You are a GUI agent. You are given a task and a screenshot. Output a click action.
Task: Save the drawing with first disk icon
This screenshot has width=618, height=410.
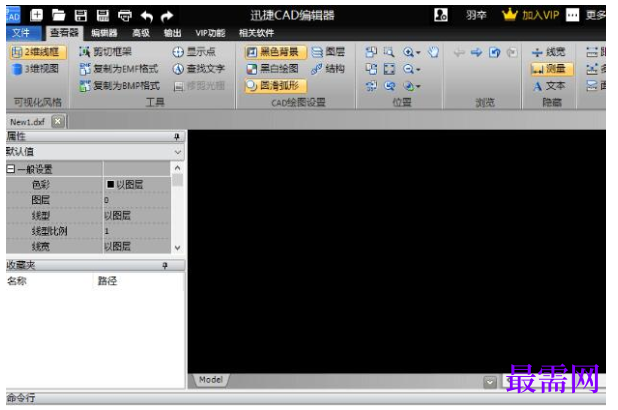coord(81,15)
